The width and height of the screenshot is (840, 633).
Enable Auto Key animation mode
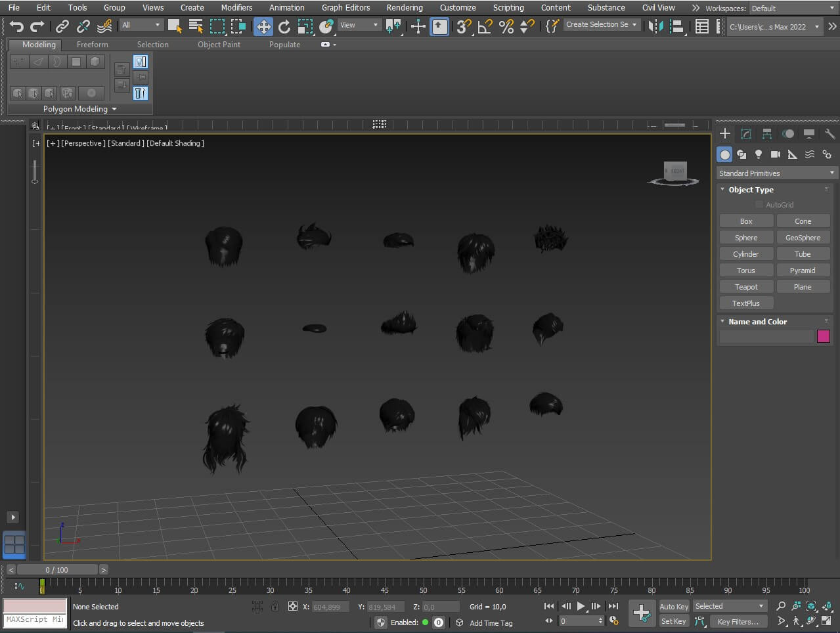coord(674,607)
